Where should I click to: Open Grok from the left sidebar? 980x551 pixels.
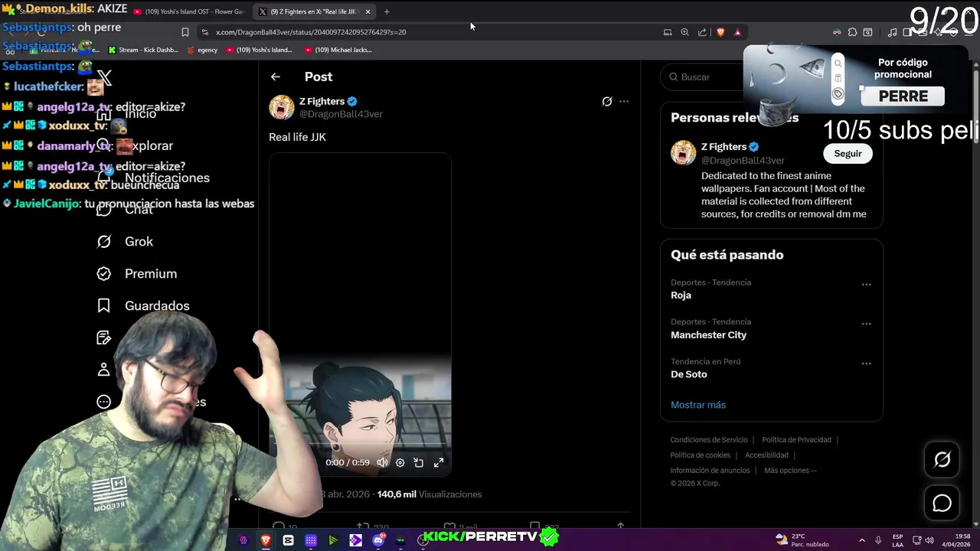[125, 241]
